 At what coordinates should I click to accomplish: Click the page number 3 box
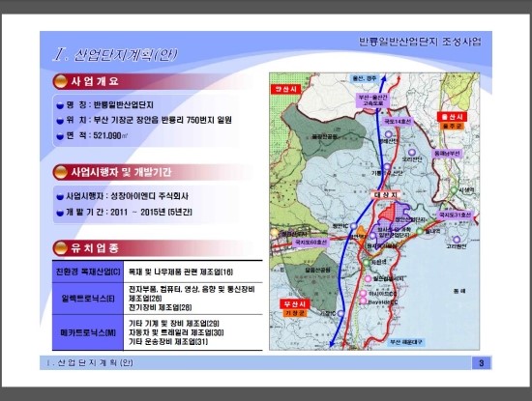[481, 363]
